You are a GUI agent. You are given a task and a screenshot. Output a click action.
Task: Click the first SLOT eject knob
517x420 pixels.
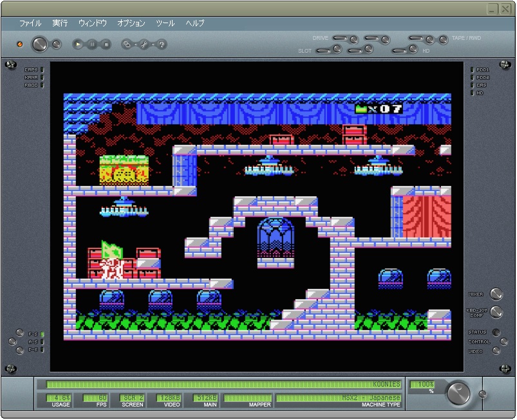pos(337,49)
